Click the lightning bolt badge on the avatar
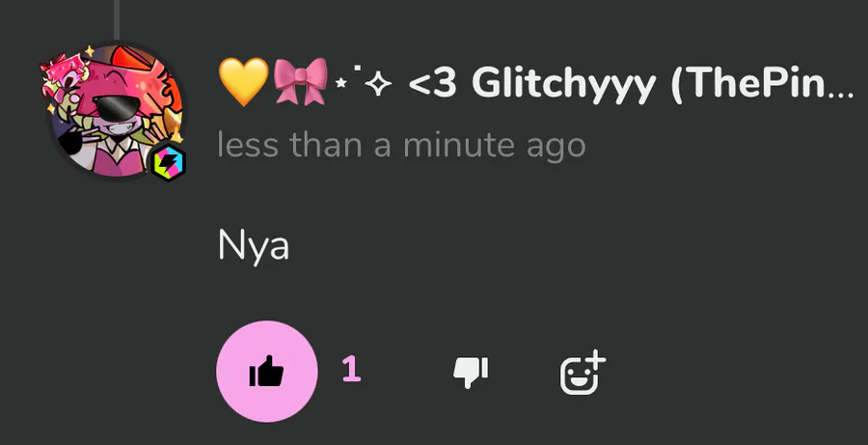The width and height of the screenshot is (868, 445). (169, 163)
